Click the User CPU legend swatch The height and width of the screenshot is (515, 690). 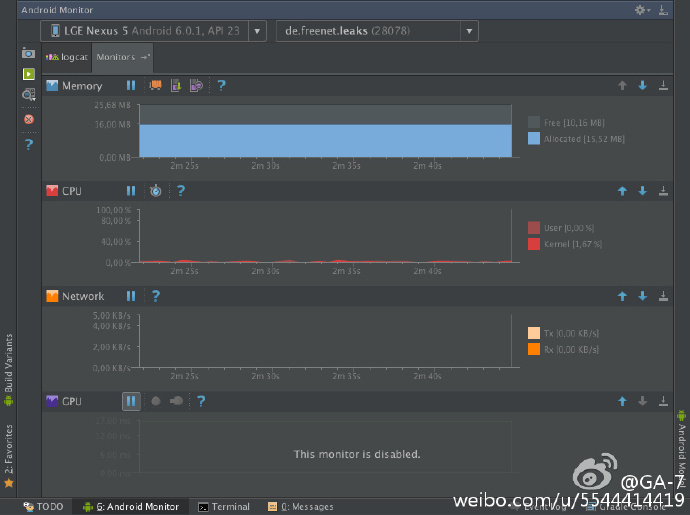pyautogui.click(x=534, y=228)
